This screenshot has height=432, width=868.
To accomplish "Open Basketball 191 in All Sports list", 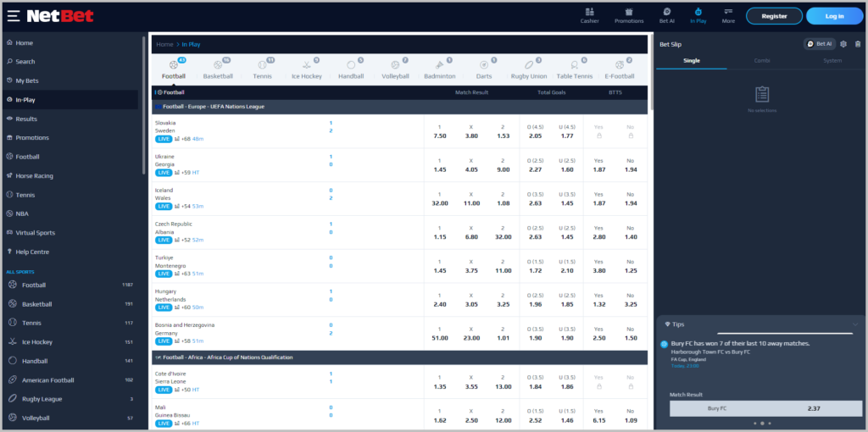I will [x=70, y=304].
